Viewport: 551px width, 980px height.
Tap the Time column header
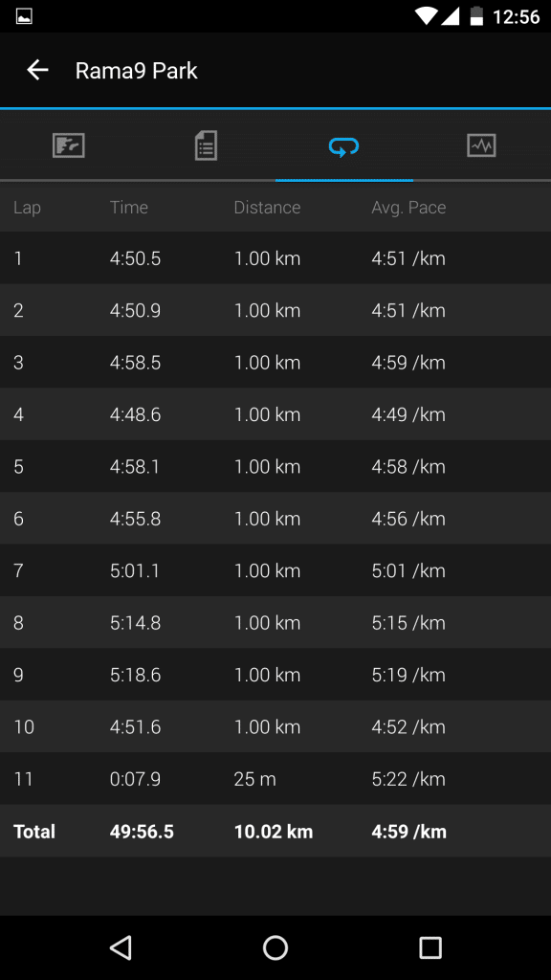pyautogui.click(x=129, y=208)
